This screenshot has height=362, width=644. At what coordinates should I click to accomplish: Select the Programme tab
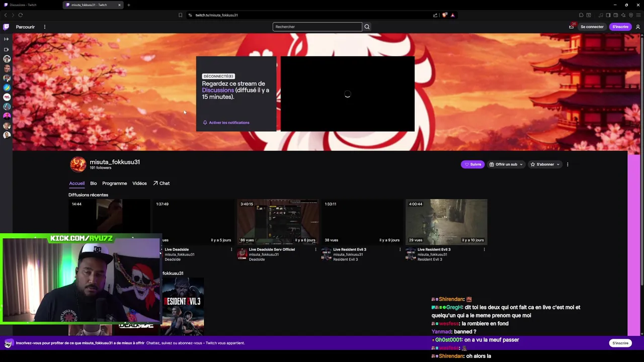pos(114,184)
